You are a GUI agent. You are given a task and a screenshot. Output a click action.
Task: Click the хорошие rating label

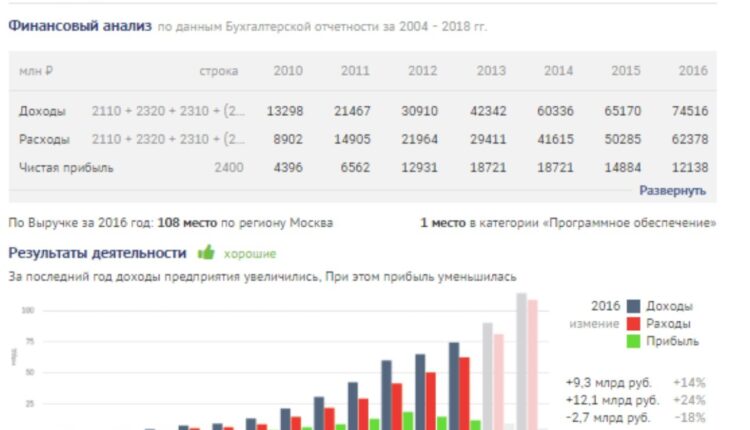click(250, 254)
